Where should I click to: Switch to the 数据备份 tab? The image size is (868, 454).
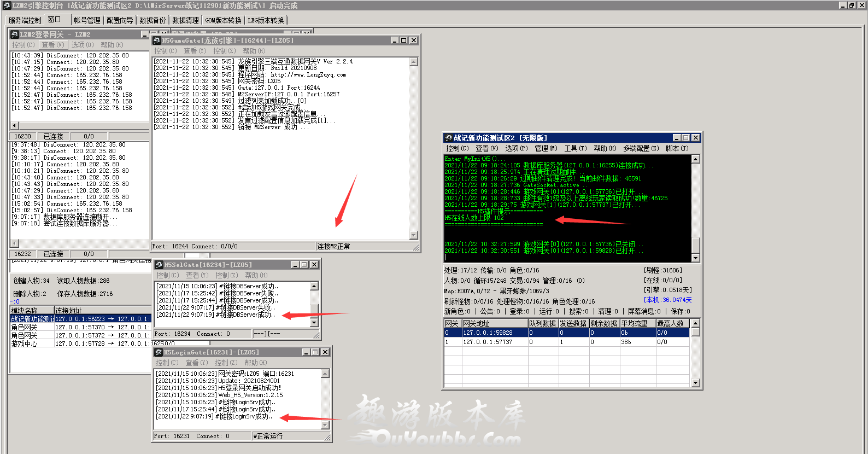[153, 20]
